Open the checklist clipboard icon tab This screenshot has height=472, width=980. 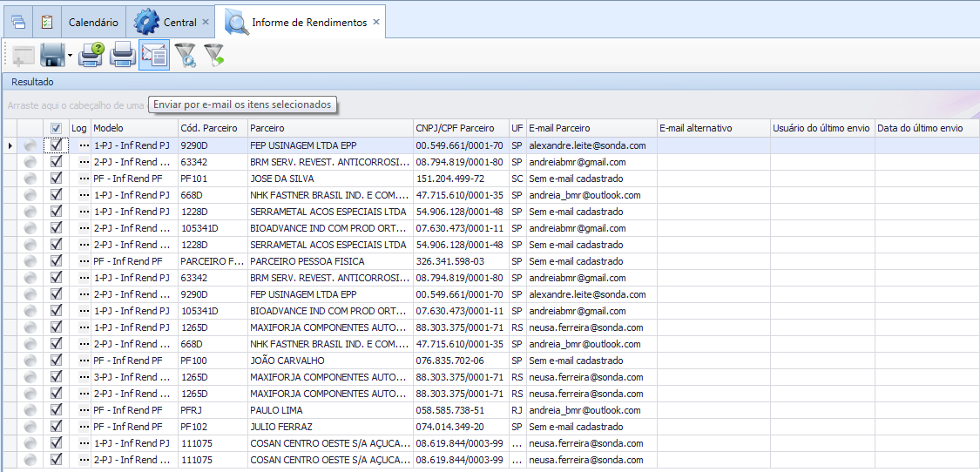[47, 22]
